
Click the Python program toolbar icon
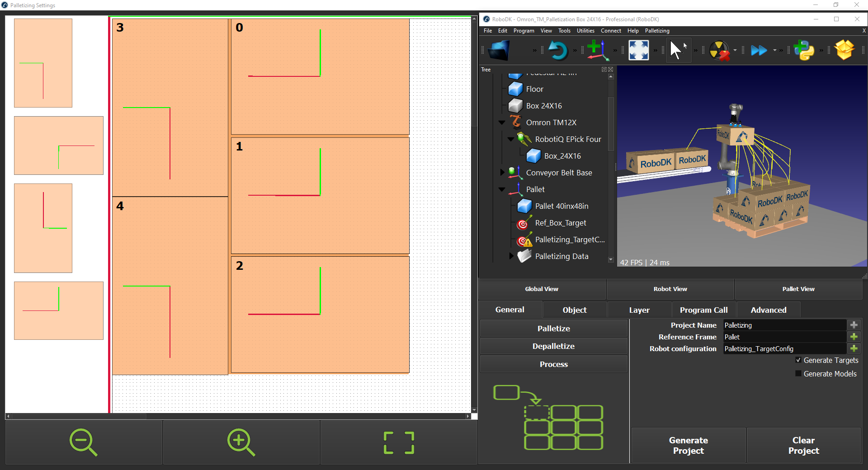click(804, 50)
